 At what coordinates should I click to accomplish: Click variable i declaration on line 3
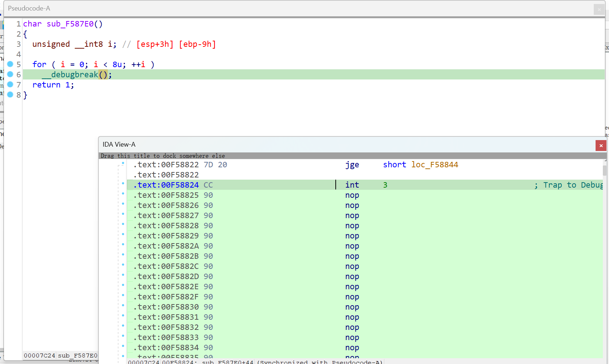[110, 44]
